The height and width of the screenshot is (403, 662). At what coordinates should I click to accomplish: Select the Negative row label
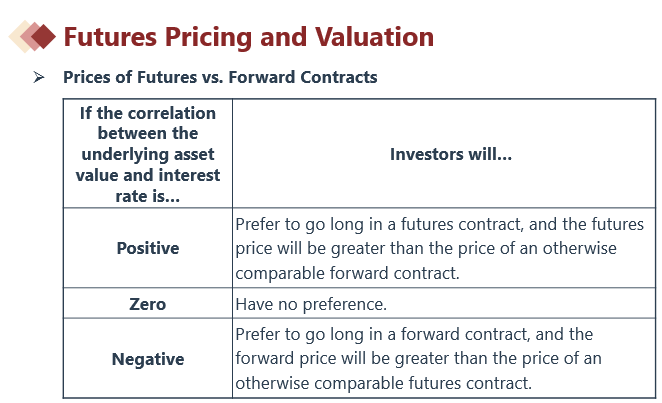pyautogui.click(x=148, y=359)
